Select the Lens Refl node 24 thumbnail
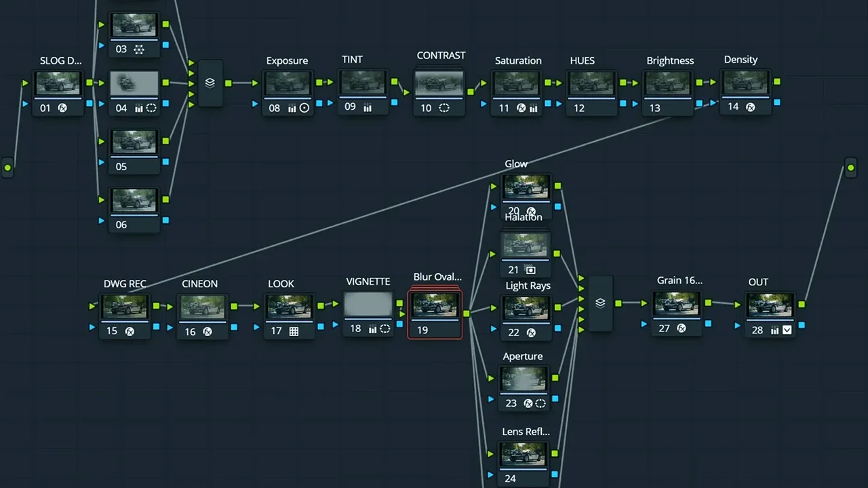This screenshot has width=868, height=488. tap(524, 453)
